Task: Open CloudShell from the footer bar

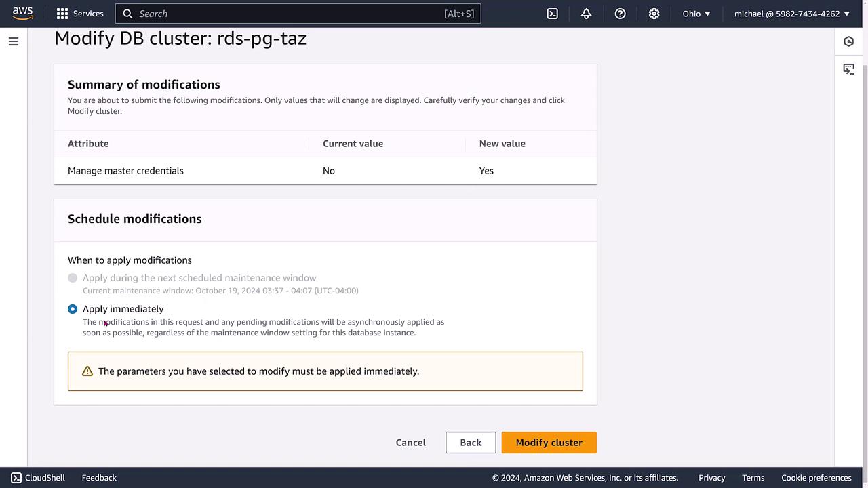Action: 38,478
